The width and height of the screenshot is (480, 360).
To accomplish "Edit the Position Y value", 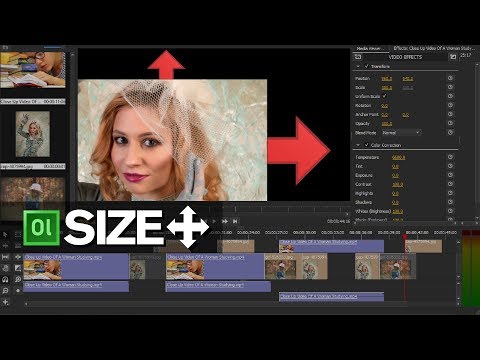I will pyautogui.click(x=408, y=78).
